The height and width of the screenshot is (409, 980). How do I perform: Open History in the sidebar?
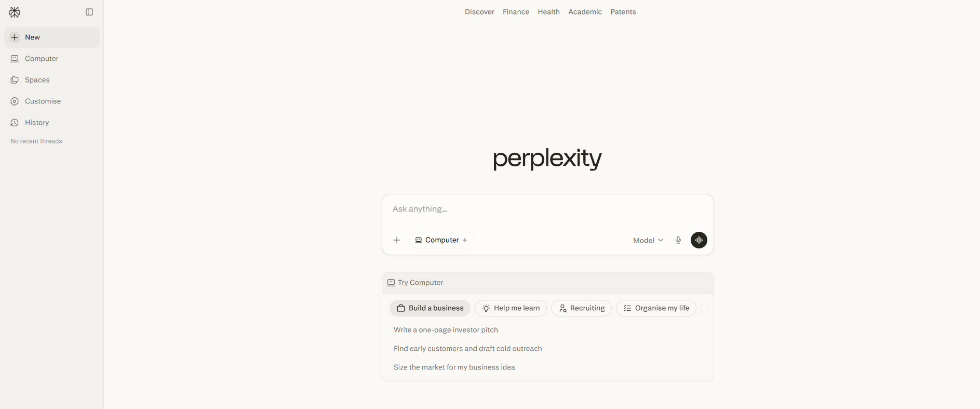click(37, 123)
